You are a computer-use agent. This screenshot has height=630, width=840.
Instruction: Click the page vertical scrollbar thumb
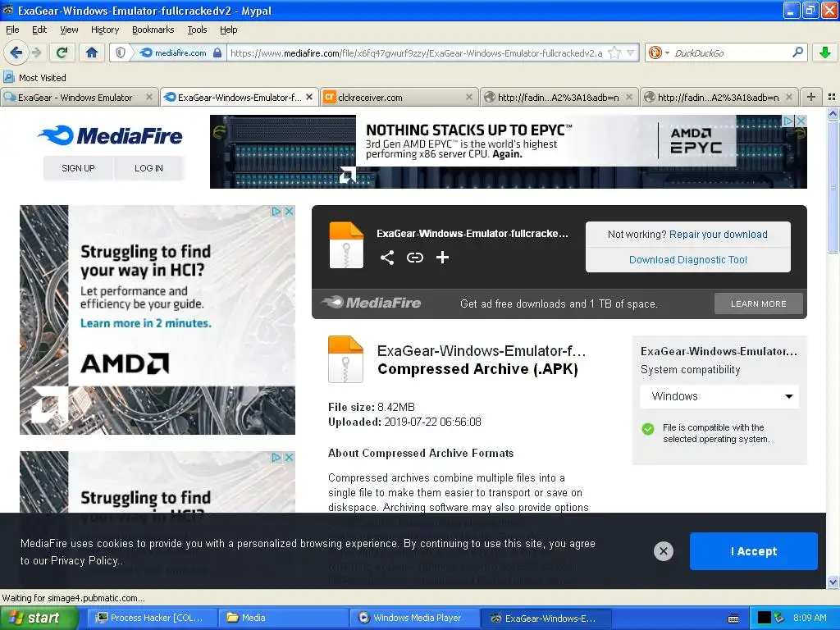[x=833, y=187]
